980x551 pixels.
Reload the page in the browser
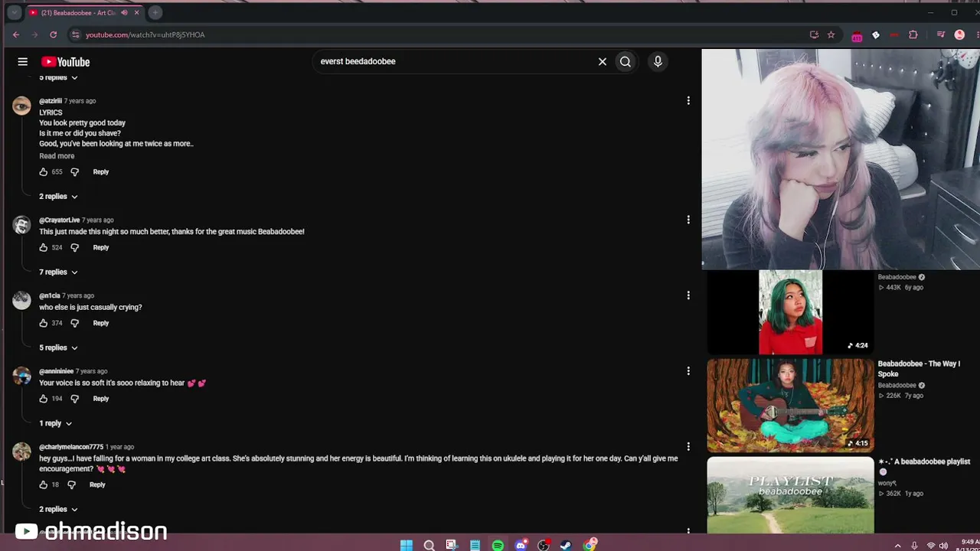[53, 34]
